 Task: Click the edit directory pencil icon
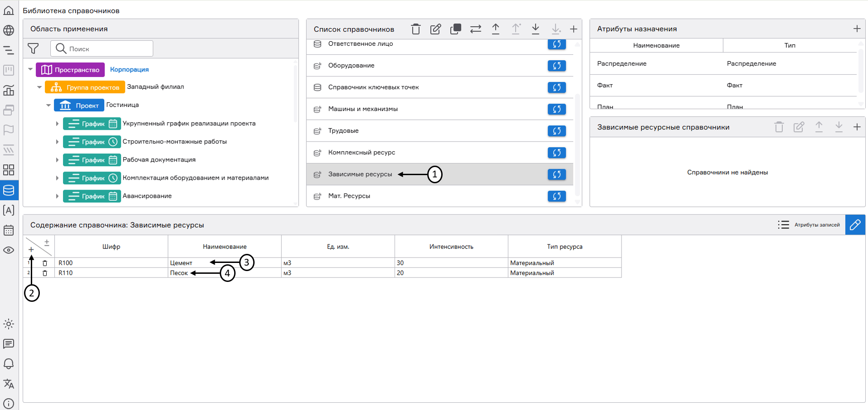click(x=435, y=29)
